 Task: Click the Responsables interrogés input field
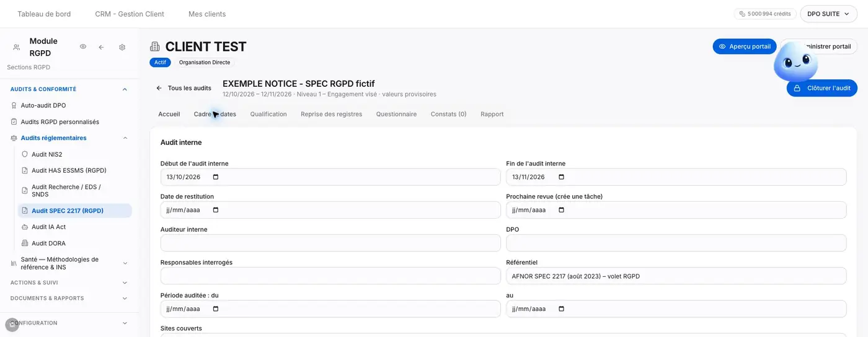pyautogui.click(x=330, y=276)
